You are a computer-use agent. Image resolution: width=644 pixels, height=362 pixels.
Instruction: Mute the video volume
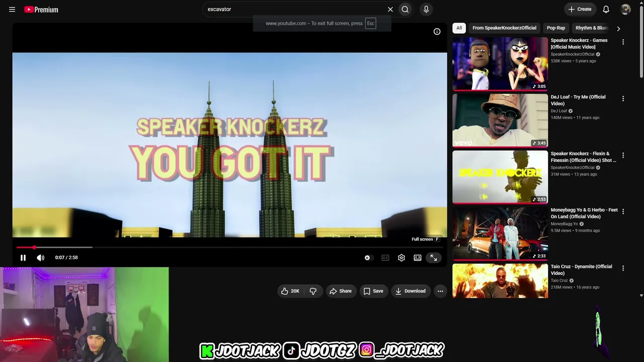click(x=41, y=257)
